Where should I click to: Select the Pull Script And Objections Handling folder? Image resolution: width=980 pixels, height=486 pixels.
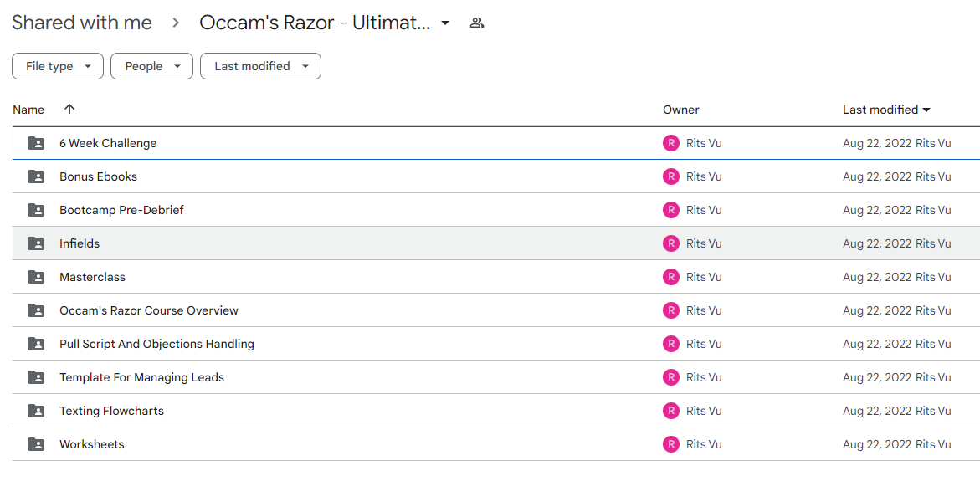(496, 344)
